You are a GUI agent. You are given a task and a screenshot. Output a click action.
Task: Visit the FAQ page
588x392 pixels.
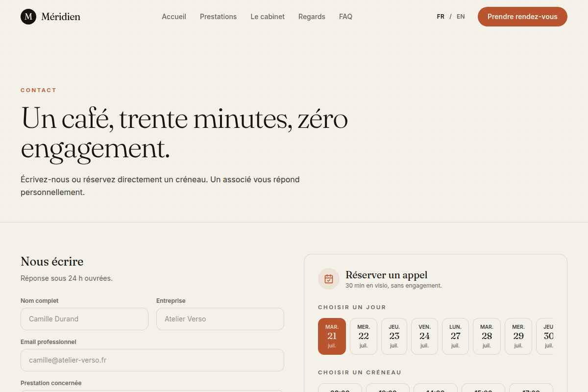(345, 17)
